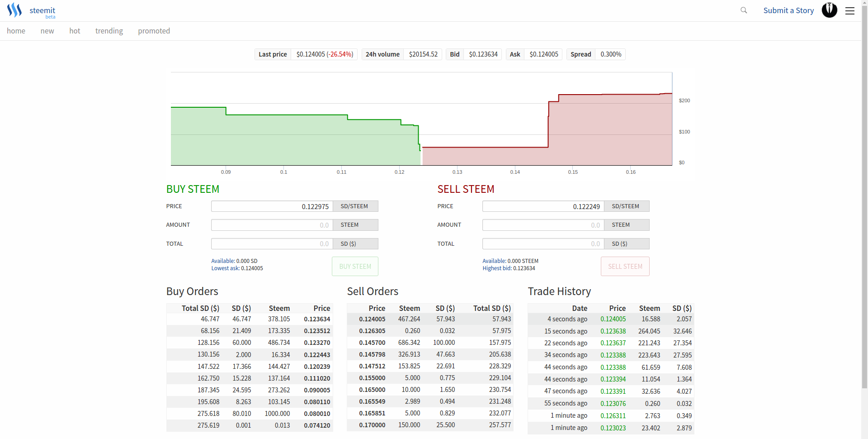Go to the home tab
Viewport: 868px width, 439px height.
(16, 31)
